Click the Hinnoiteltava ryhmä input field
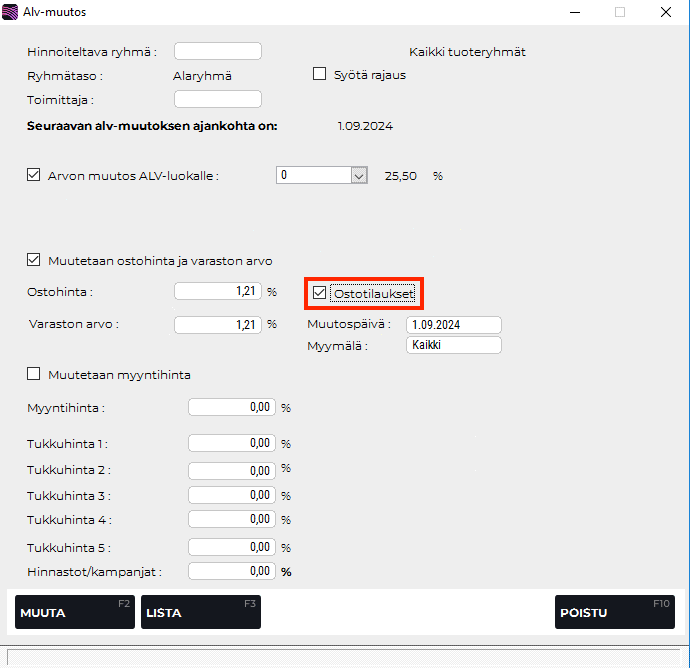This screenshot has height=668, width=690. (217, 51)
